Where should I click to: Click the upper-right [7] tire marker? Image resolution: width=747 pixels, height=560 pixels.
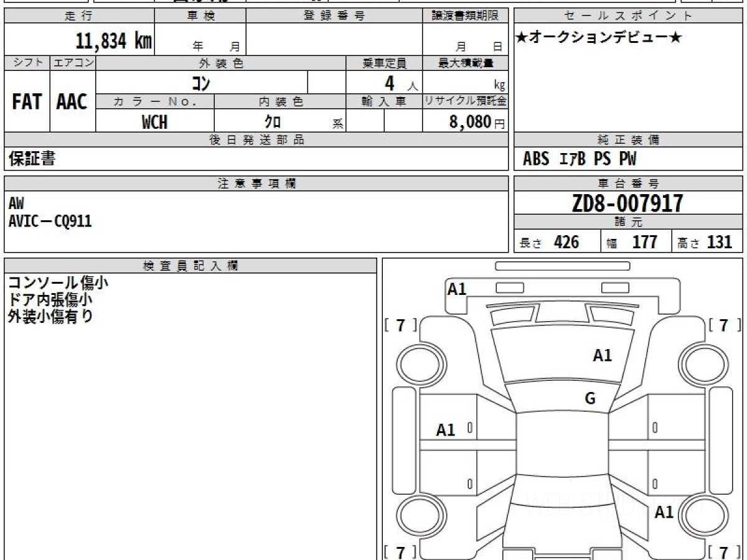[x=725, y=325]
